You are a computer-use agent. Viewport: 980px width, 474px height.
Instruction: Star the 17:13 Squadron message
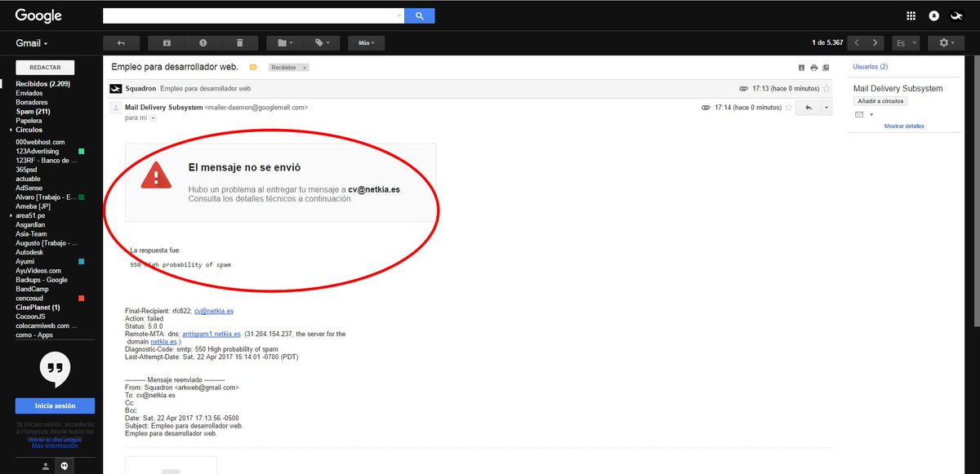(x=826, y=88)
